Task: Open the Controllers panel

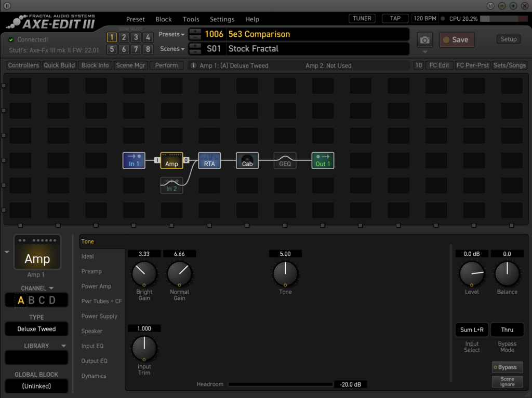Action: tap(23, 65)
